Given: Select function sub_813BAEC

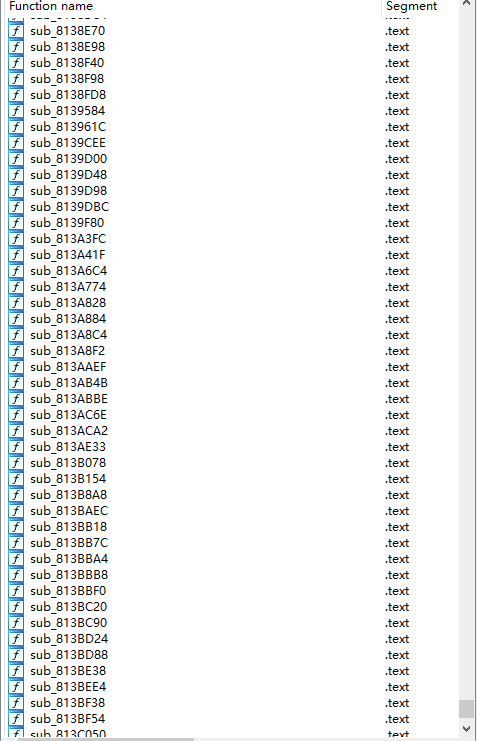Looking at the screenshot, I should click(x=69, y=511).
